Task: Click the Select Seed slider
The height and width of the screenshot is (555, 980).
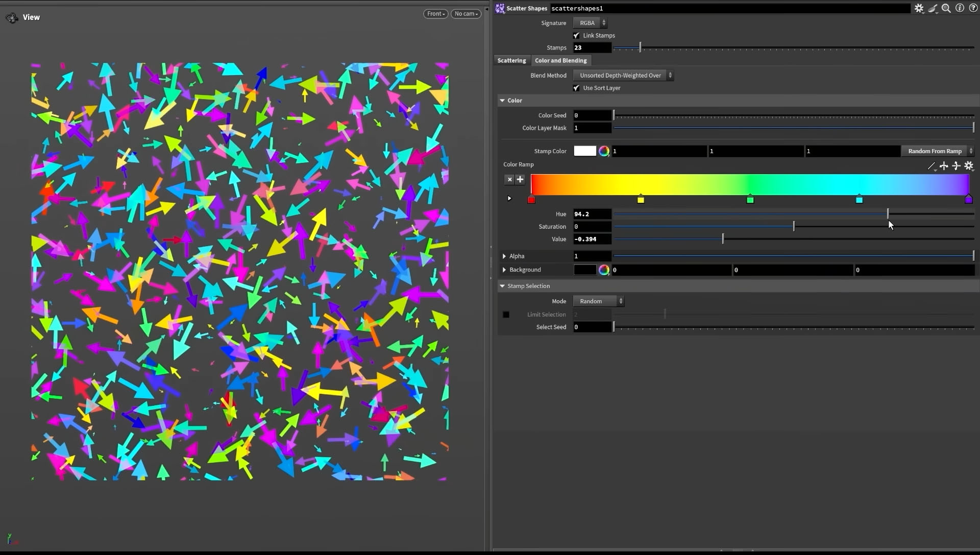Action: (794, 327)
